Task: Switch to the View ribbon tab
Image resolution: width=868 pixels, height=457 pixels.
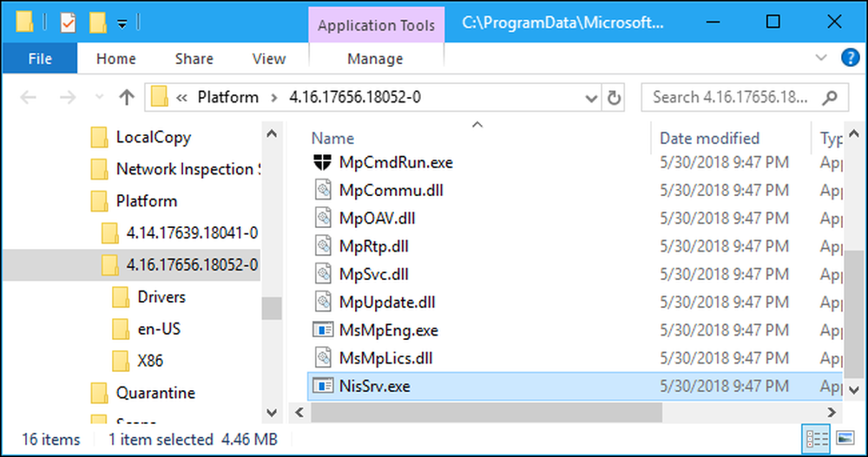Action: point(268,59)
